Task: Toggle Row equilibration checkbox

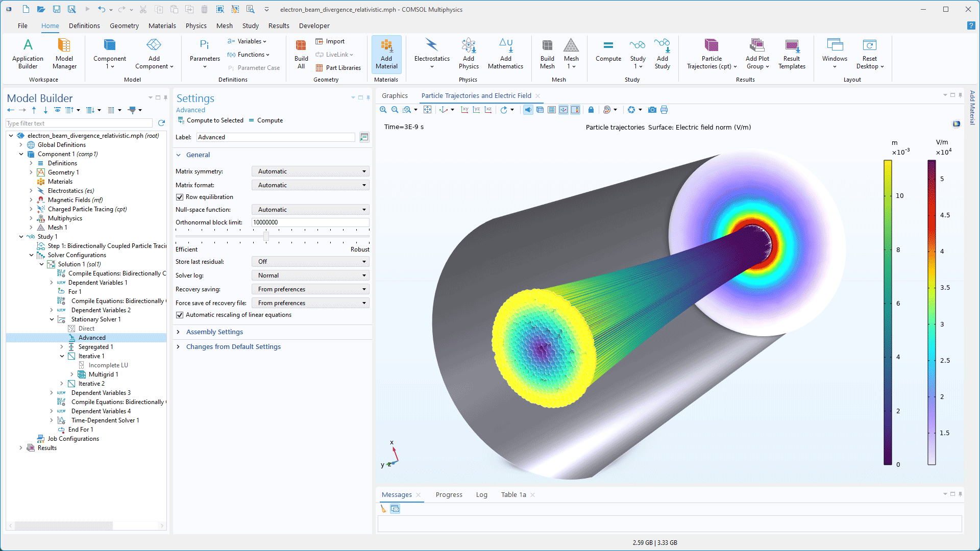Action: pyautogui.click(x=180, y=197)
